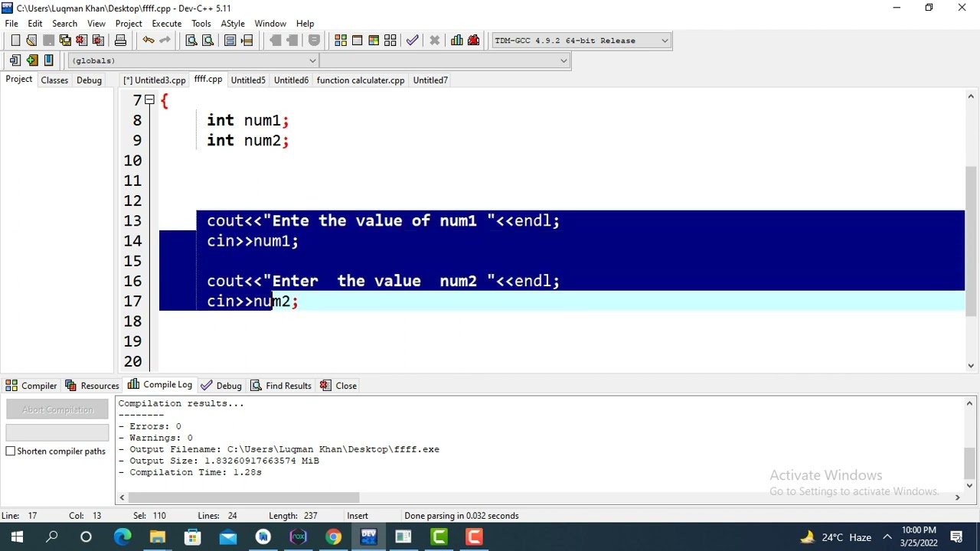Image resolution: width=980 pixels, height=551 pixels.
Task: Click the Close bottom panel button
Action: 338,386
